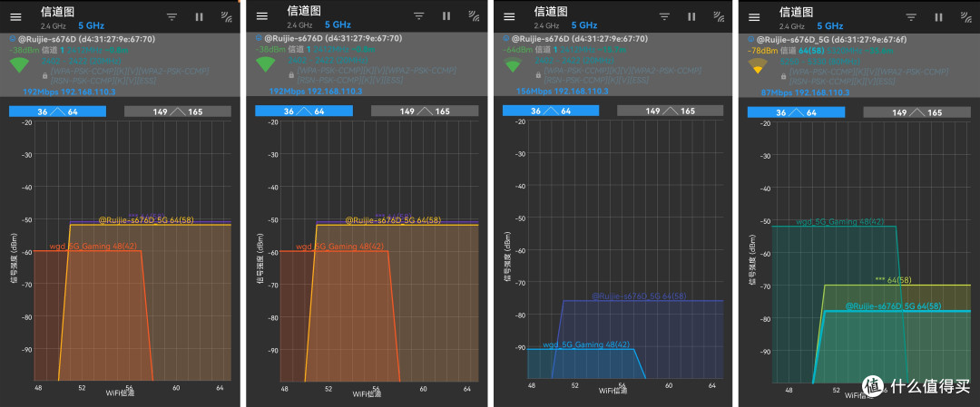Image resolution: width=980 pixels, height=407 pixels.
Task: Tap lock security icon in leftmost screenshot
Action: pos(45,75)
